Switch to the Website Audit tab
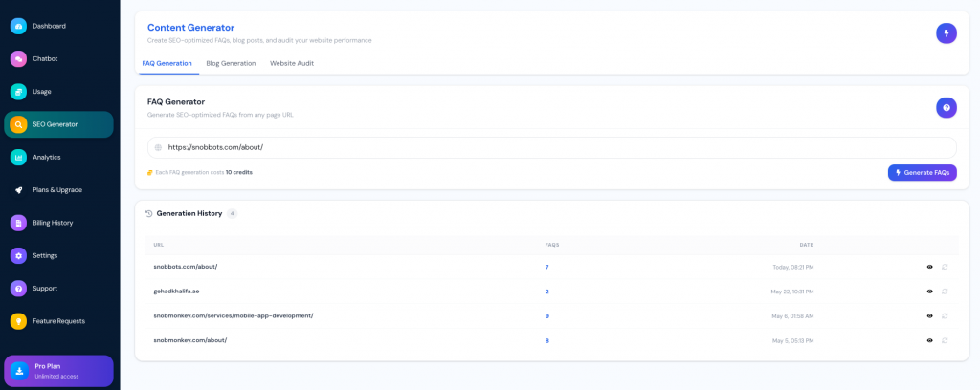 coord(292,64)
